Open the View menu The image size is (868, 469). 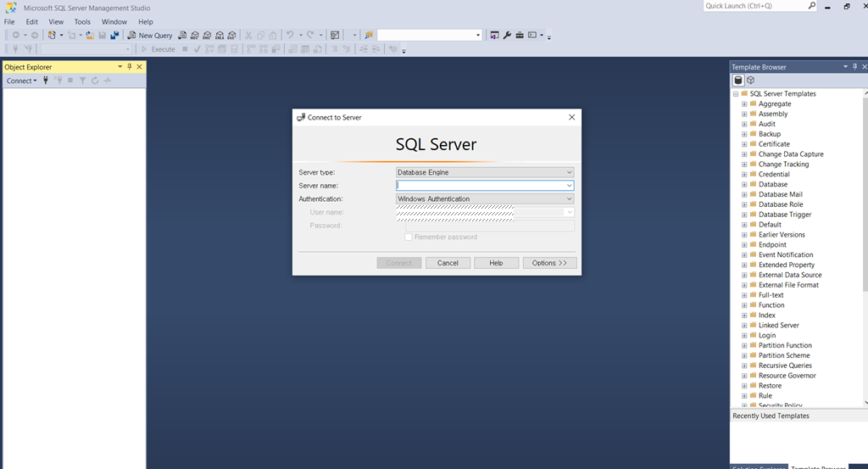56,21
